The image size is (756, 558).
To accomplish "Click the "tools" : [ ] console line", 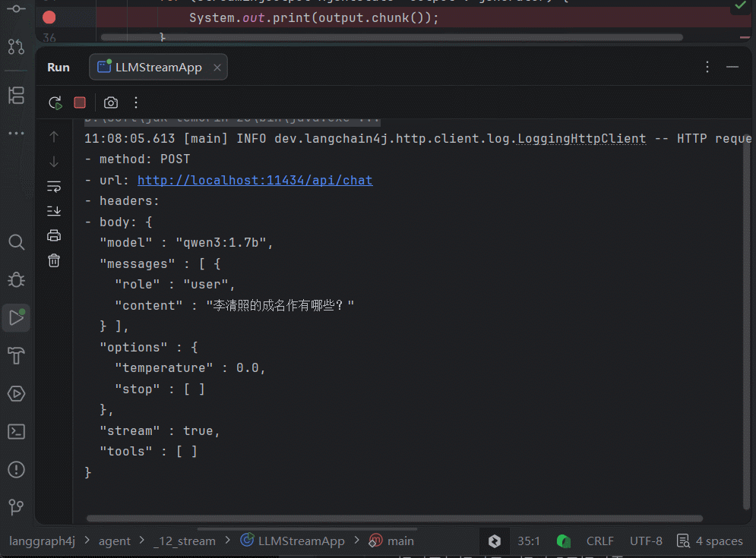I will point(148,452).
